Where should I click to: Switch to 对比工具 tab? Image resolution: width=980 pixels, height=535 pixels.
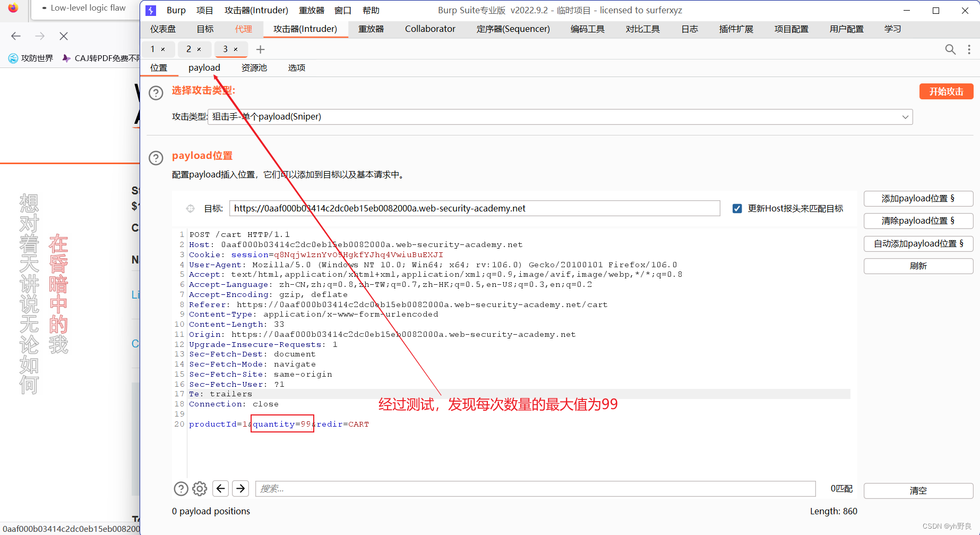(x=643, y=29)
